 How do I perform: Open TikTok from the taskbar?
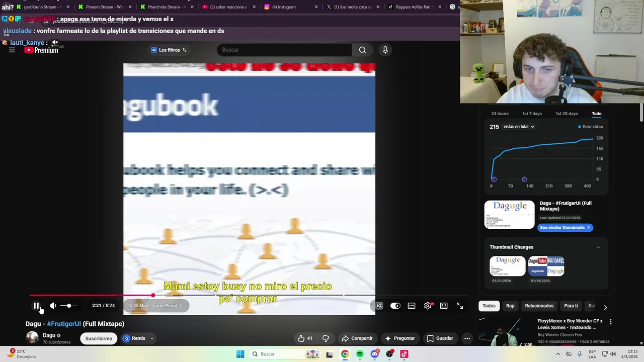pyautogui.click(x=404, y=354)
